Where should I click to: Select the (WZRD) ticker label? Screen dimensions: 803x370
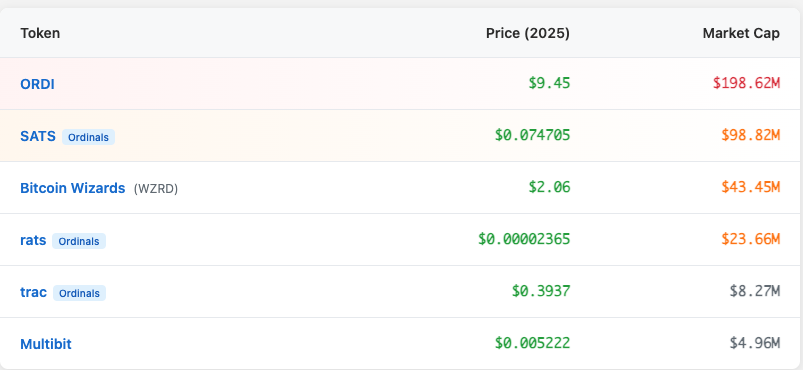click(x=156, y=189)
